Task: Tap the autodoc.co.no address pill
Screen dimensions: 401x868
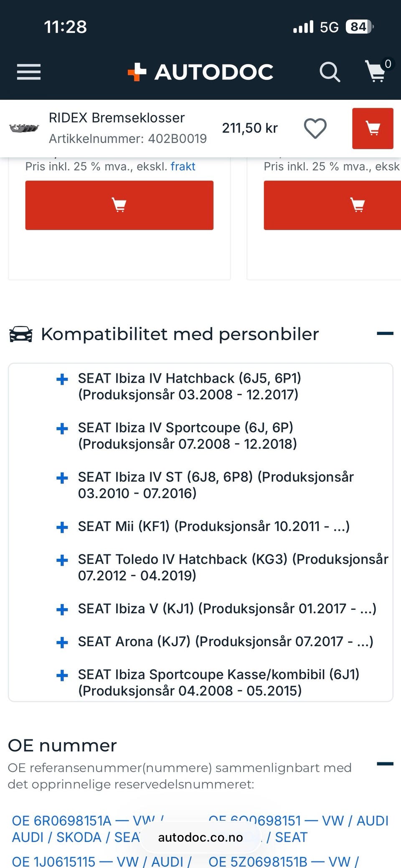Action: click(x=200, y=838)
